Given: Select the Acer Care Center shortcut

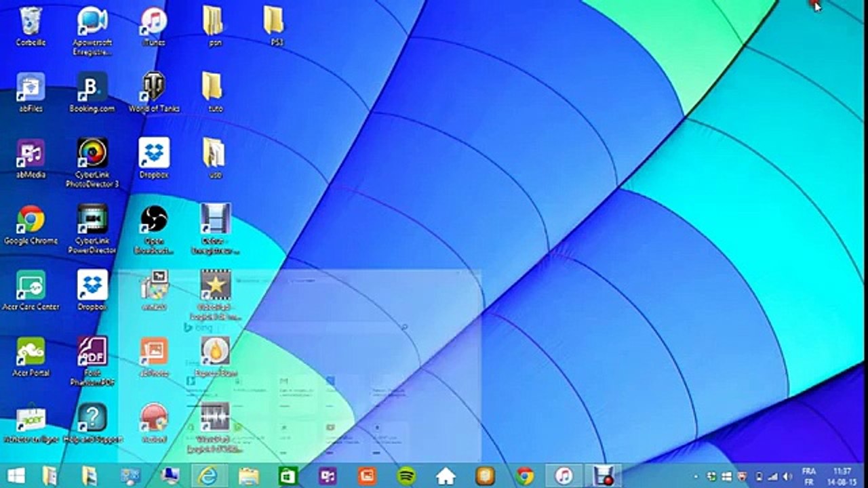Looking at the screenshot, I should pyautogui.click(x=31, y=291).
